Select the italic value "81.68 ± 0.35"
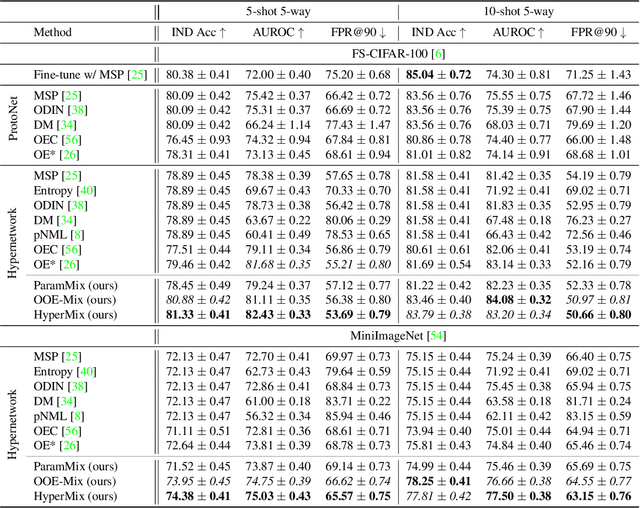 click(278, 265)
